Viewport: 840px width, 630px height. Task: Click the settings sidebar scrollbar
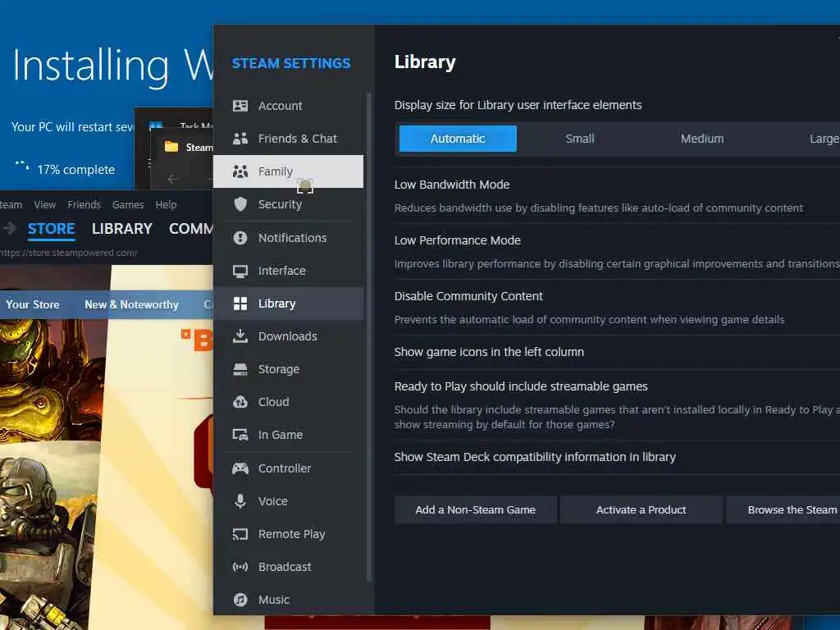(369, 336)
